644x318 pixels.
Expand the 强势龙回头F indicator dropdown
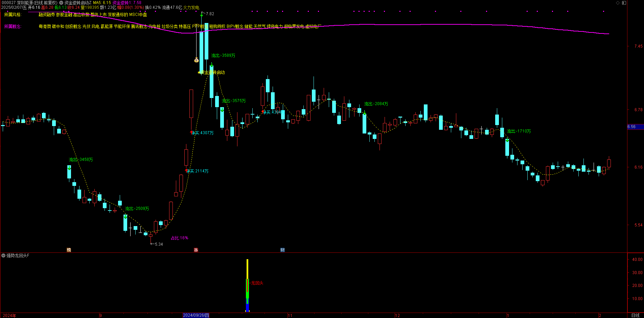(x=3, y=256)
